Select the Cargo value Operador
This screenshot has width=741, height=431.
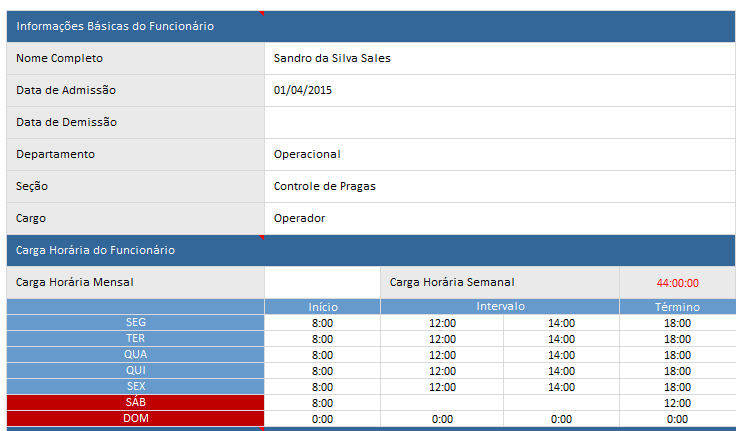[x=499, y=218]
